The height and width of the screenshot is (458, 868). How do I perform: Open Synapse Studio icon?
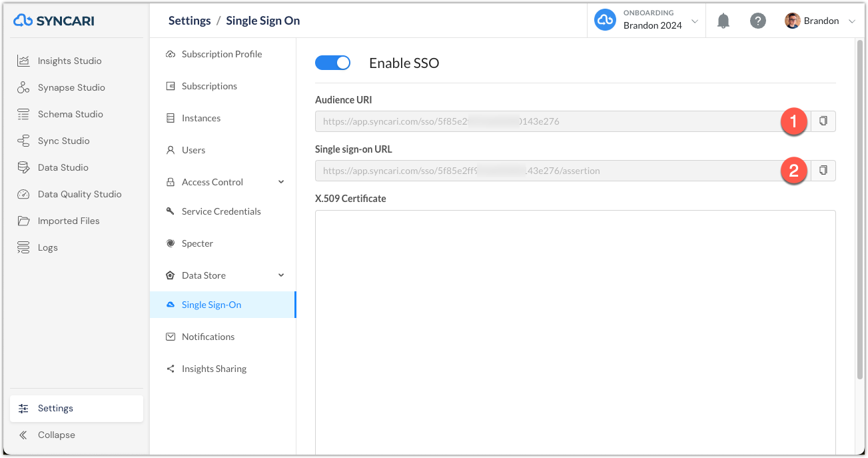coord(23,87)
